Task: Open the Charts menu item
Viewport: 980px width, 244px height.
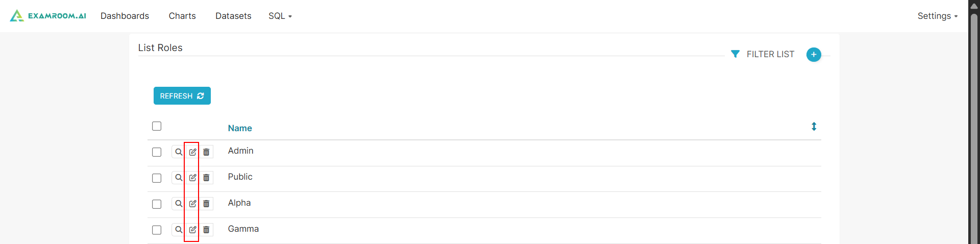Action: (x=182, y=16)
